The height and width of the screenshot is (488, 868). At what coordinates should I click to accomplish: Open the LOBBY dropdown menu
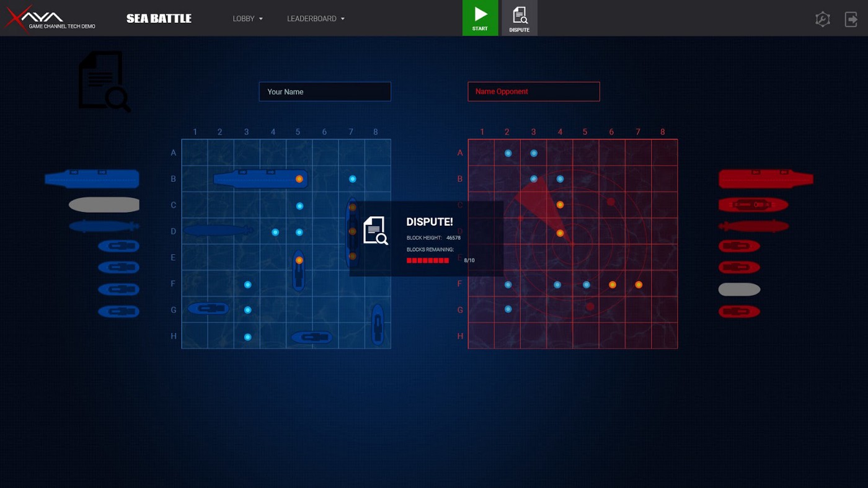243,19
